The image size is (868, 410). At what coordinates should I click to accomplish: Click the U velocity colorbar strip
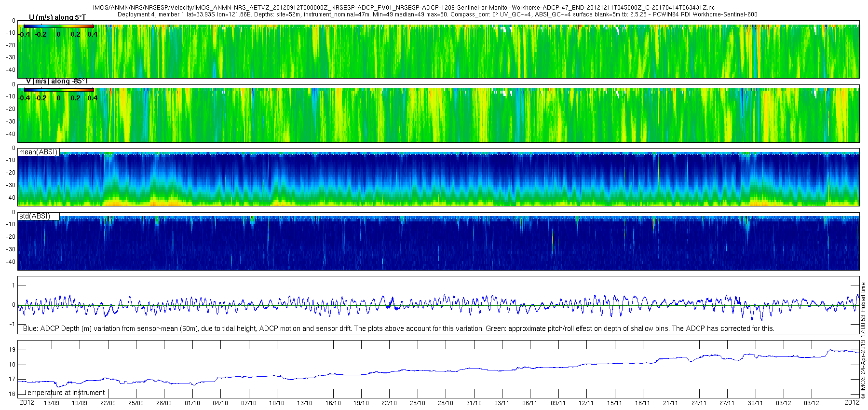pos(59,27)
